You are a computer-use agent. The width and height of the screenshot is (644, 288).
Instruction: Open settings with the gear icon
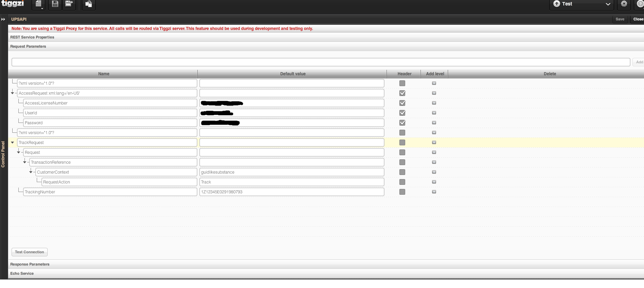[624, 4]
